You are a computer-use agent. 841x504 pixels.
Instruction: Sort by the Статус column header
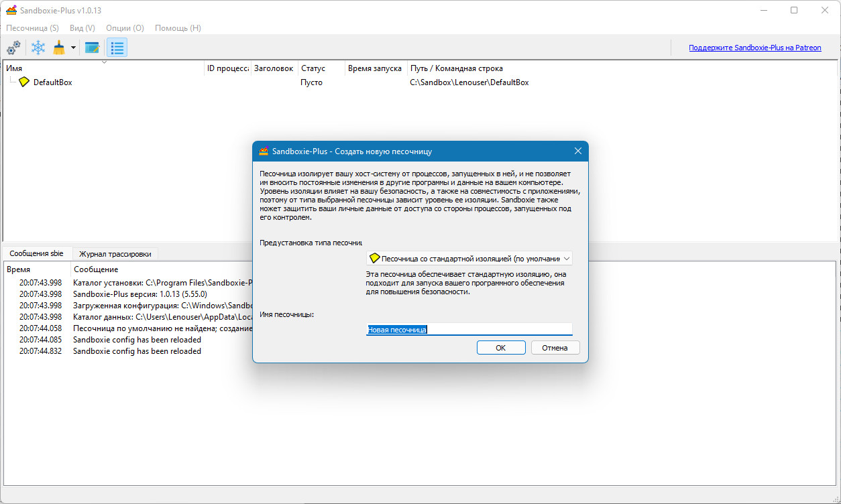point(321,68)
